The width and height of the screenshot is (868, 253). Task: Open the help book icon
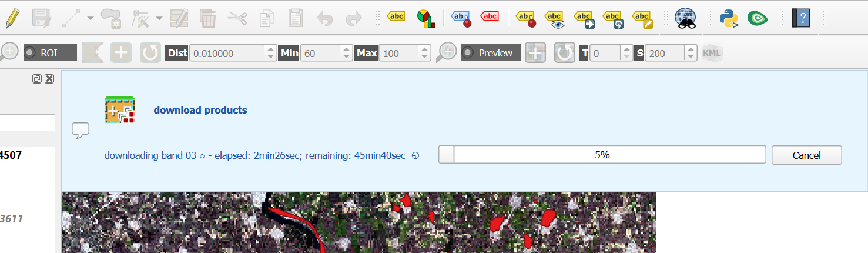tap(801, 18)
